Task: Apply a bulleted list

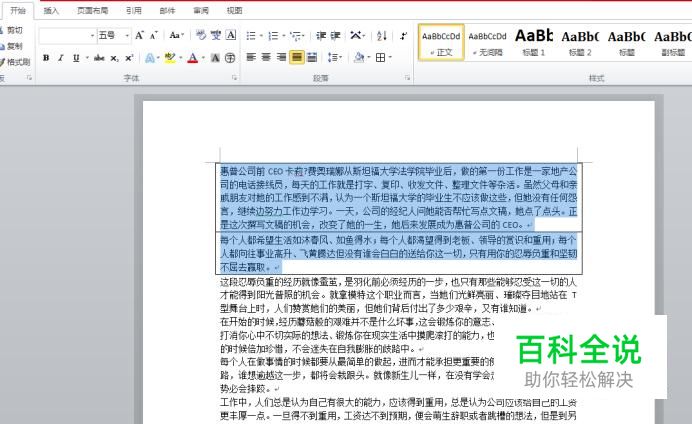Action: [x=251, y=36]
